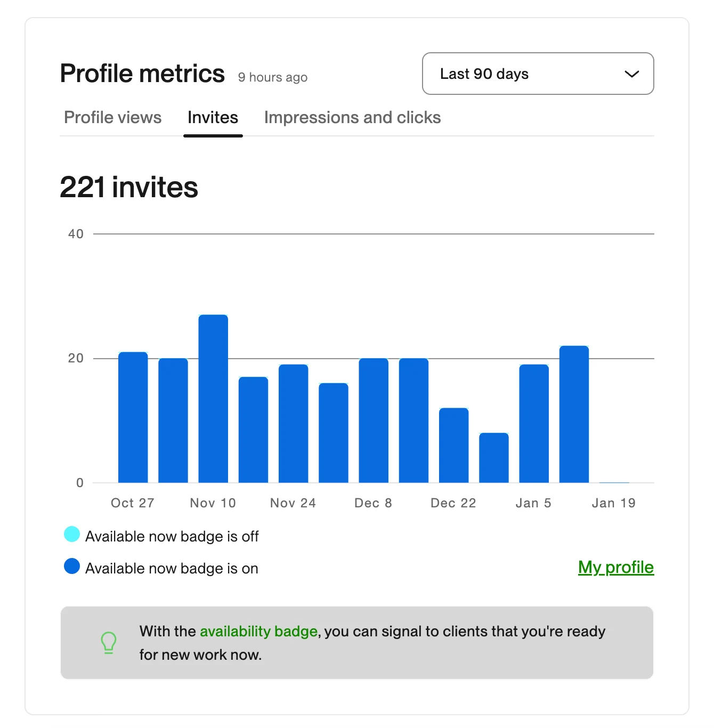Open the Last 90 days dropdown
Screen dimensions: 714x728
click(537, 74)
